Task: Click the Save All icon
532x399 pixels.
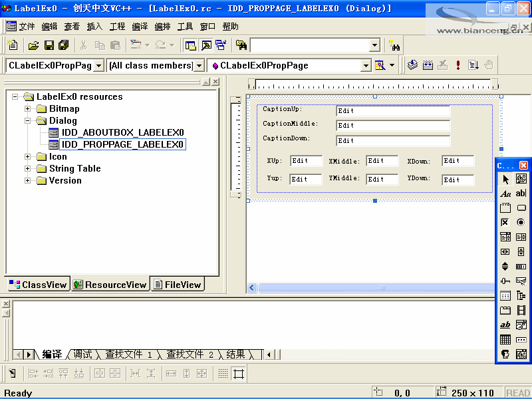Action: (x=63, y=45)
